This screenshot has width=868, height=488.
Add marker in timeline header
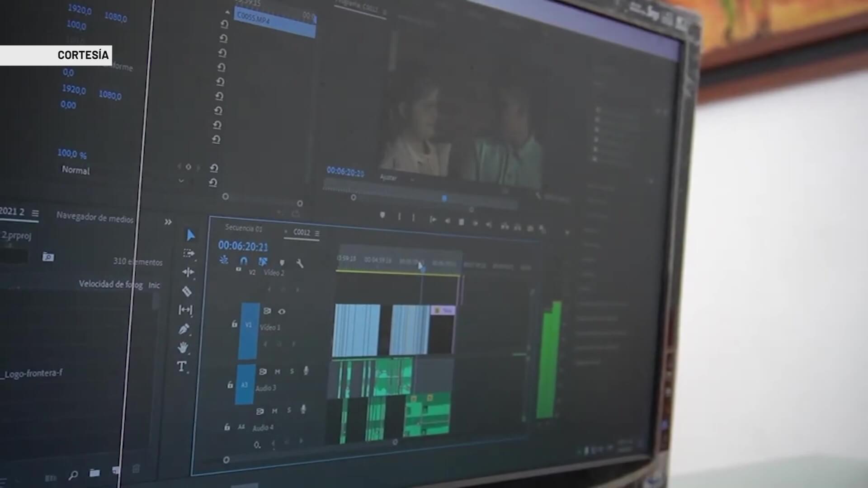click(282, 263)
